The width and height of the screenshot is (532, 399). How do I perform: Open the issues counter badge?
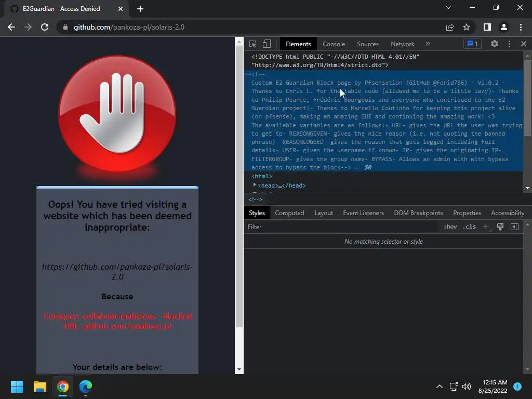tap(472, 44)
